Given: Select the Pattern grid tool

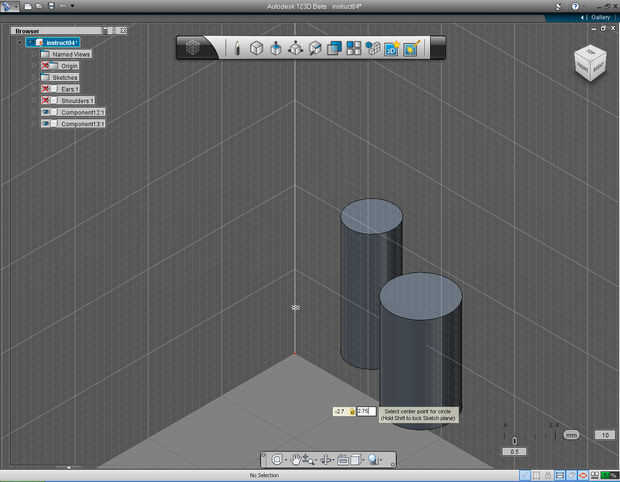Looking at the screenshot, I should click(x=353, y=48).
